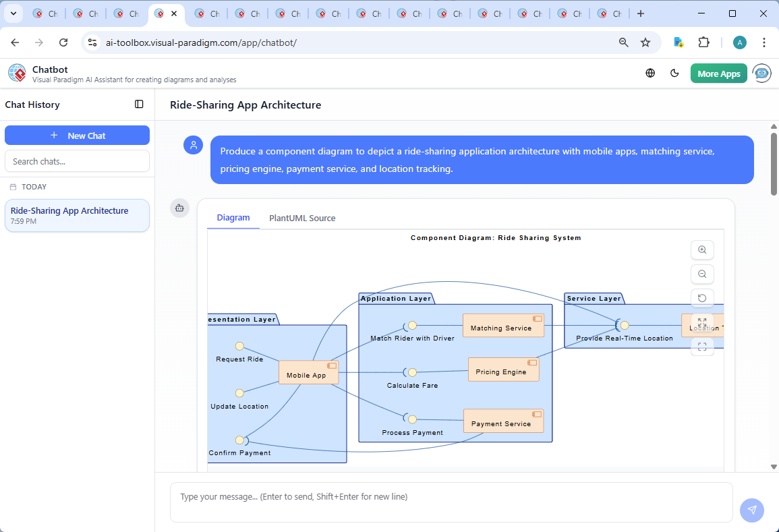
Task: Bookmark this page with the star icon
Action: pos(645,42)
